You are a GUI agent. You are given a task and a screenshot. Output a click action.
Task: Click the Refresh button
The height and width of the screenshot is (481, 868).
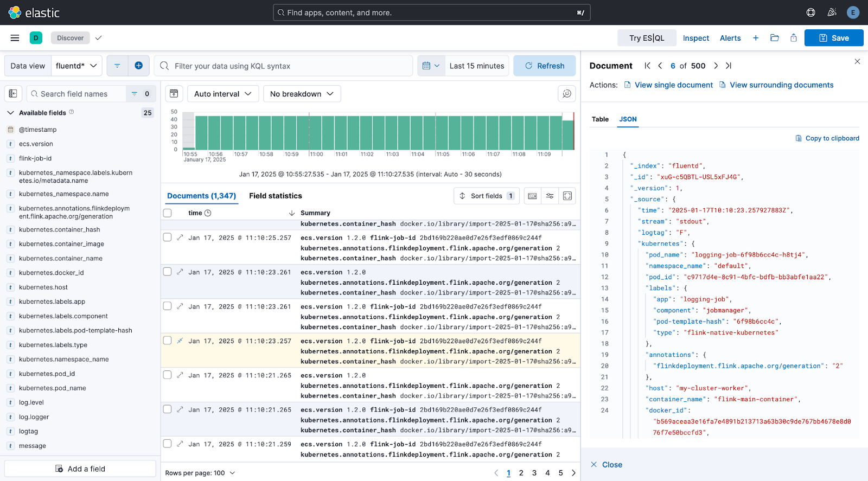[x=545, y=66]
